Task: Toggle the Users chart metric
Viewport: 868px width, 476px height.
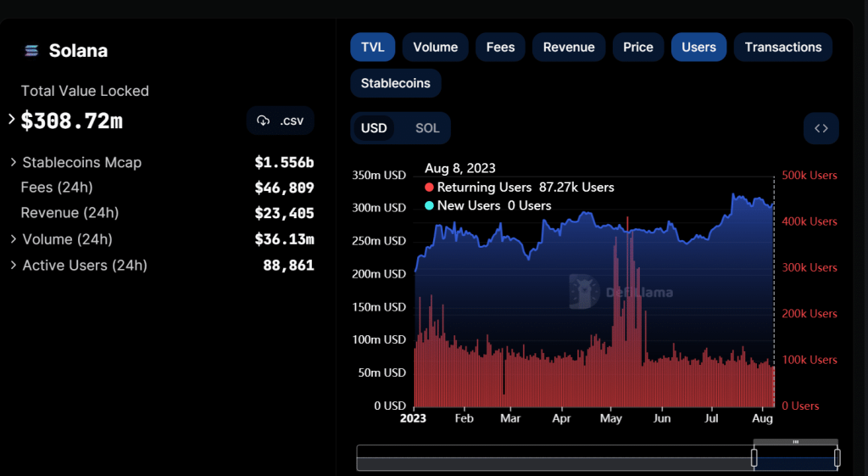Action: click(698, 48)
